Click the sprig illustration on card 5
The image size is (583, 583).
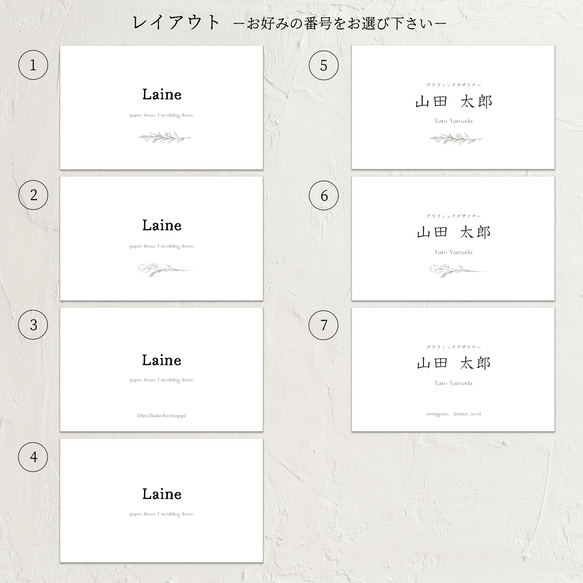[x=455, y=139]
